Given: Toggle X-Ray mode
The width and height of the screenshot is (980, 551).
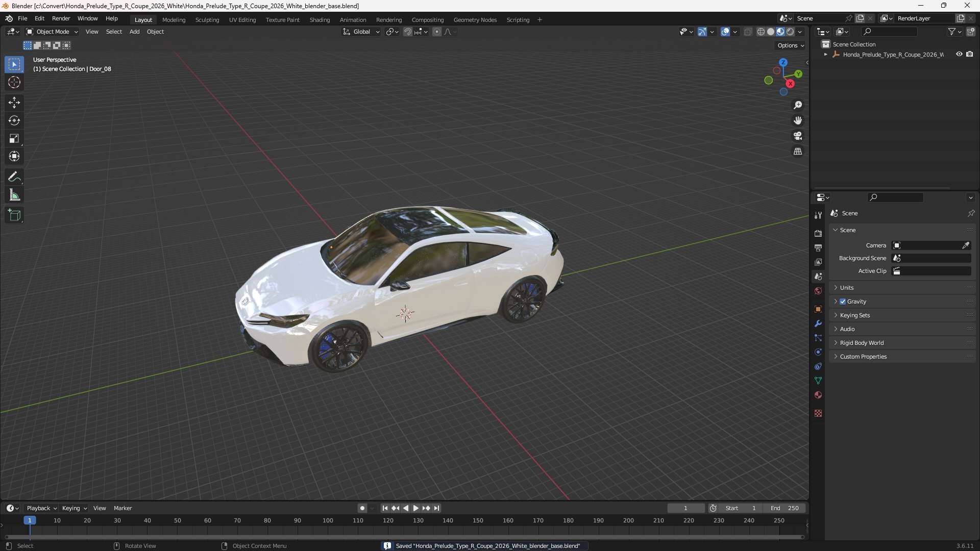Looking at the screenshot, I should (x=748, y=32).
